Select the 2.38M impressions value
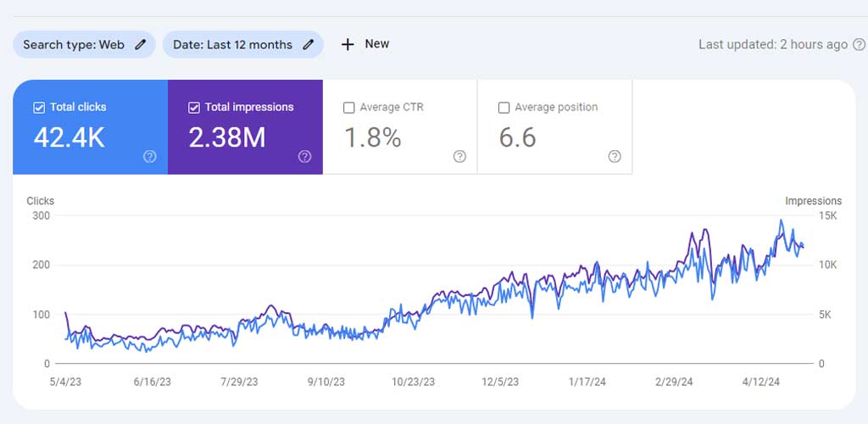The height and width of the screenshot is (424, 868). tap(227, 138)
